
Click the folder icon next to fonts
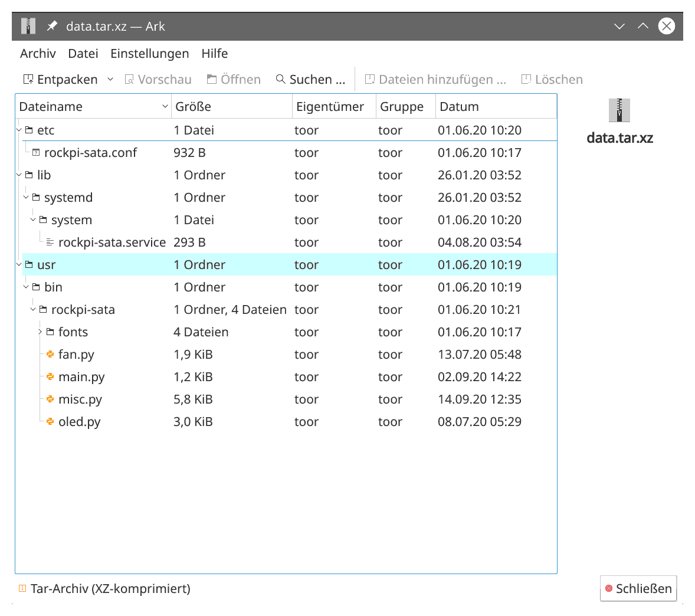tap(50, 332)
